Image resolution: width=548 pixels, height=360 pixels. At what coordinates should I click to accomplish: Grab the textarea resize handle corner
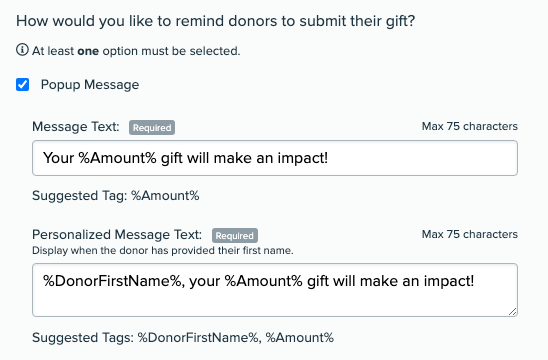[512, 311]
